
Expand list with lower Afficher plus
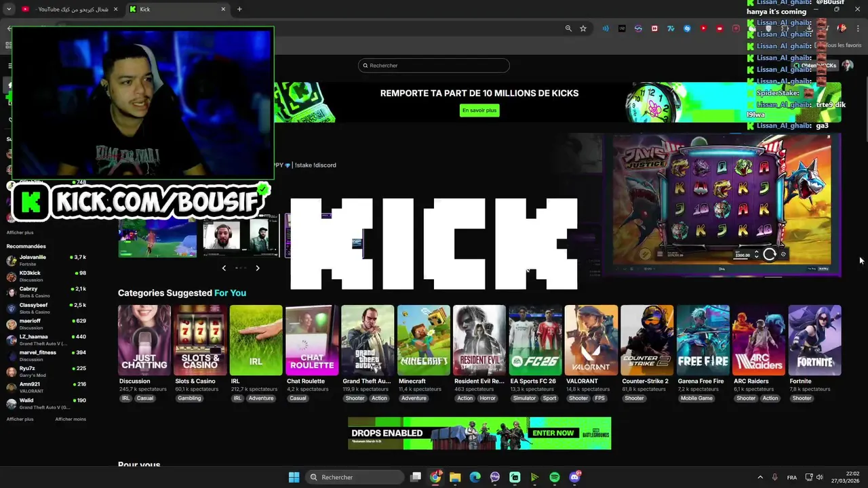[x=20, y=419]
